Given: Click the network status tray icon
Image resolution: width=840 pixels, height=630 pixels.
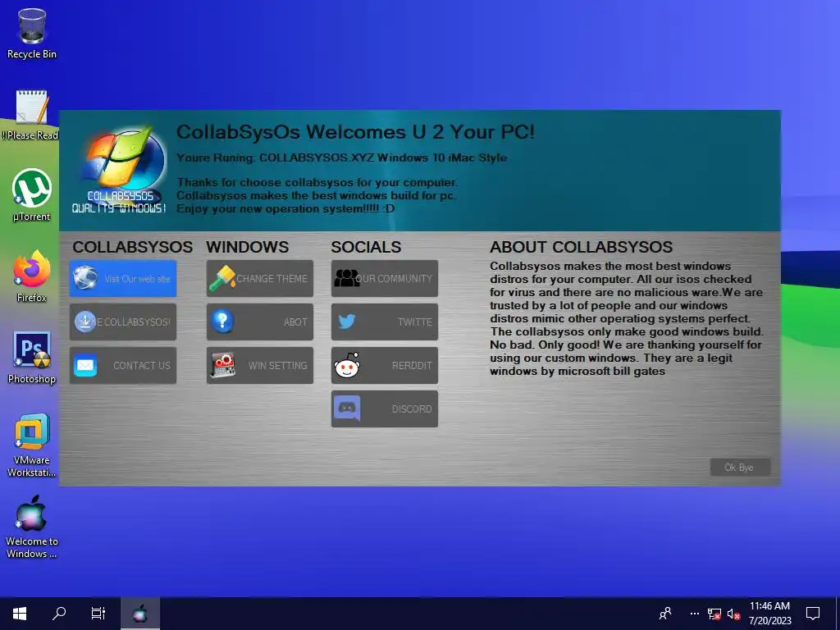Looking at the screenshot, I should point(714,614).
